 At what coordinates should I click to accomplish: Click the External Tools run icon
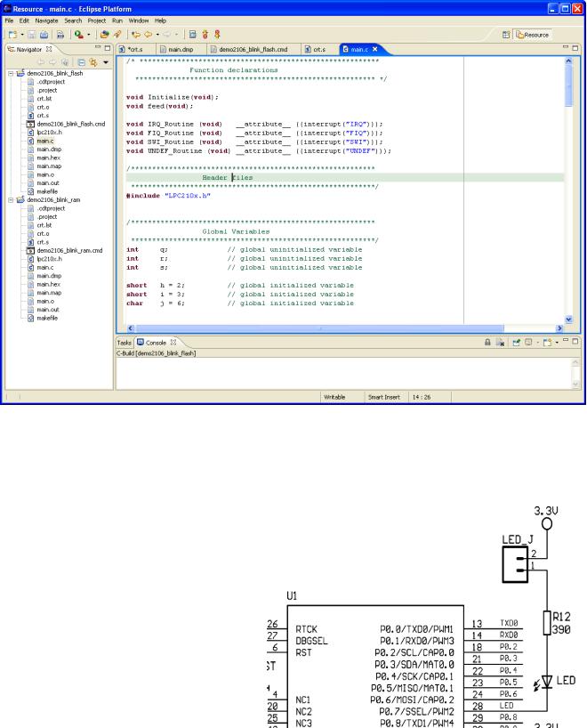coord(79,35)
